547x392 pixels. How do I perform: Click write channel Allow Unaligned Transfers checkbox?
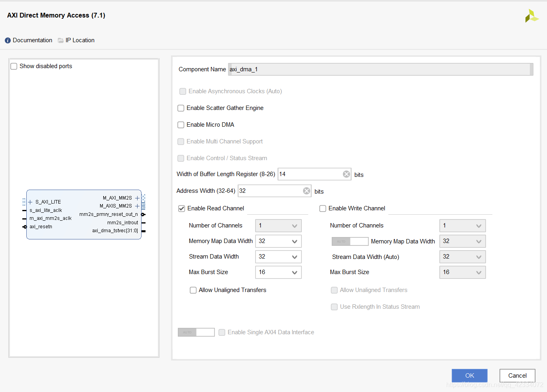point(334,290)
